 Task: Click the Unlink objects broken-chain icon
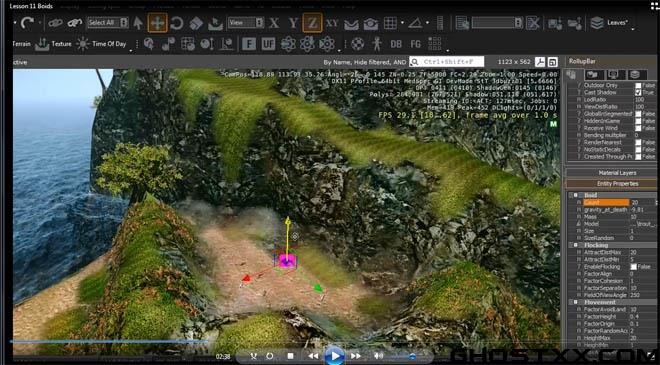75,23
